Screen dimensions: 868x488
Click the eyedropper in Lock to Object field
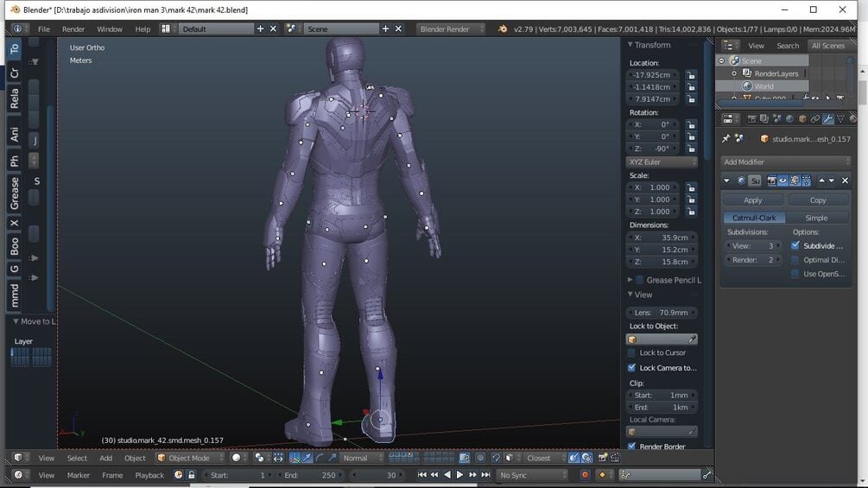pyautogui.click(x=692, y=339)
